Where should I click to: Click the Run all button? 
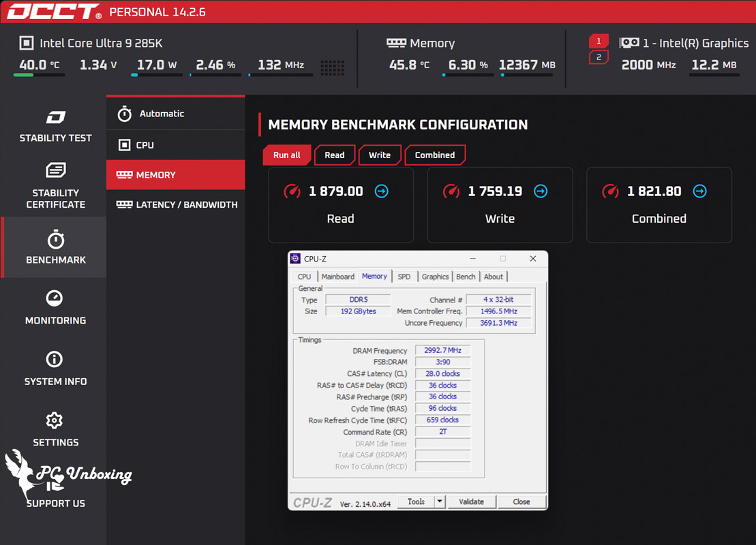(286, 155)
